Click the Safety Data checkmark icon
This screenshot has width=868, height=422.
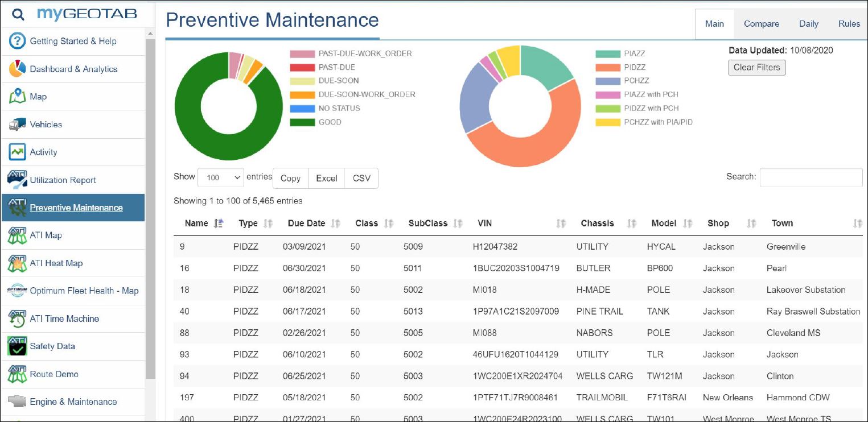tap(18, 346)
